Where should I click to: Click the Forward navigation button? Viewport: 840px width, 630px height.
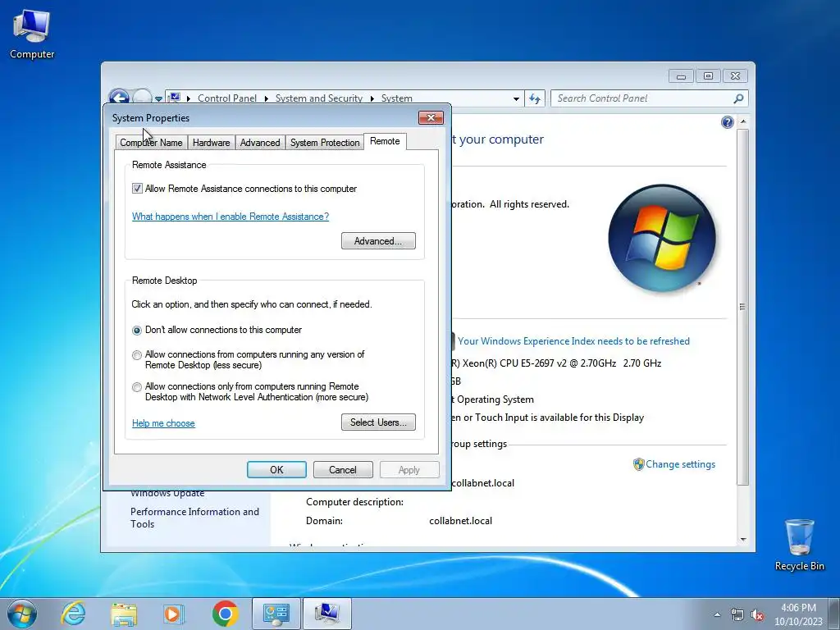pyautogui.click(x=142, y=97)
